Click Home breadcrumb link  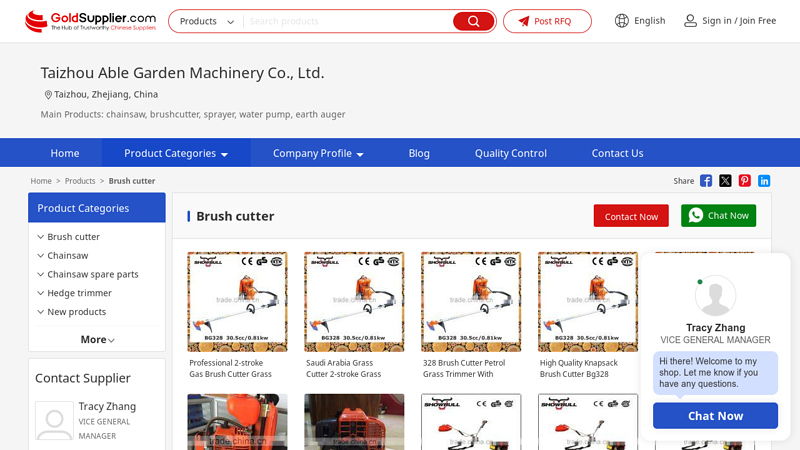41,181
